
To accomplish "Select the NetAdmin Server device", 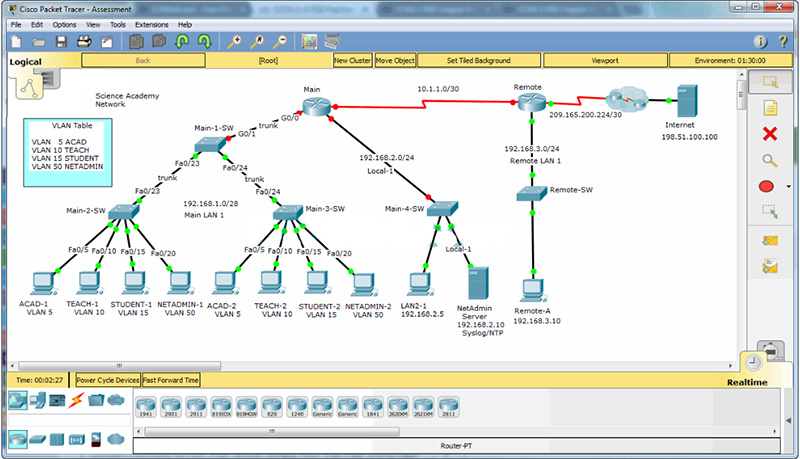I will pos(478,283).
